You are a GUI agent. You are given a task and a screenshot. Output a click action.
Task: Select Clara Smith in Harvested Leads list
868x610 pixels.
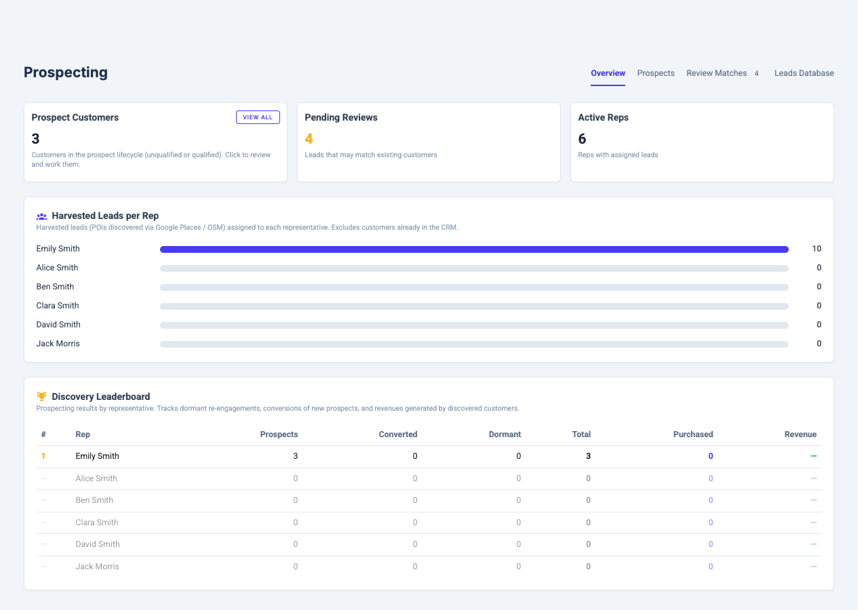58,306
